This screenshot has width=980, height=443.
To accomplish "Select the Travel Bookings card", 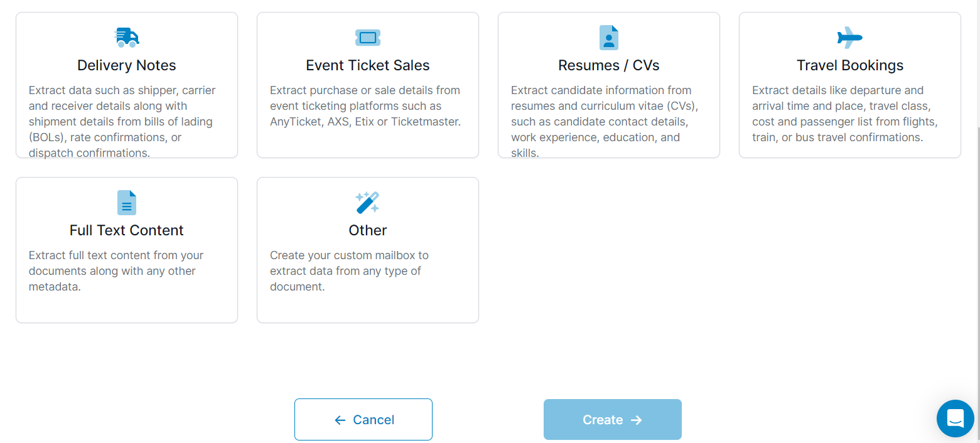I will point(849,85).
